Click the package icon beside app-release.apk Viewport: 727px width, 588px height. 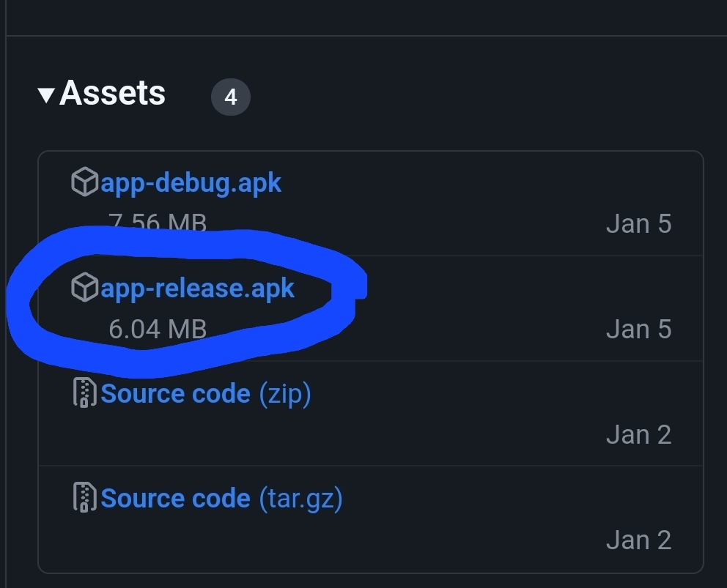click(85, 287)
